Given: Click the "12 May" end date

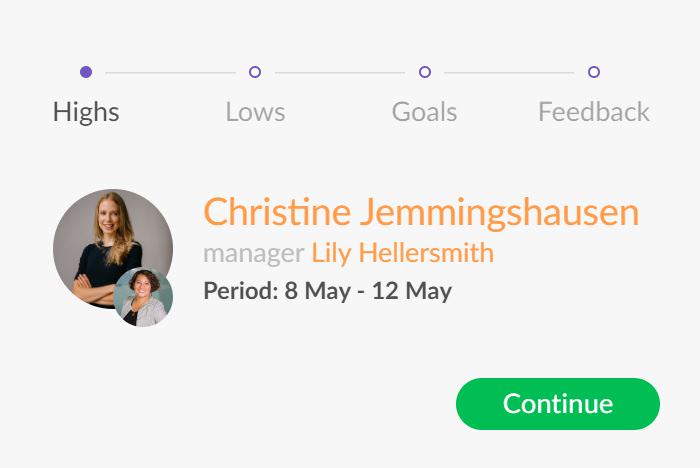Looking at the screenshot, I should (x=412, y=291).
